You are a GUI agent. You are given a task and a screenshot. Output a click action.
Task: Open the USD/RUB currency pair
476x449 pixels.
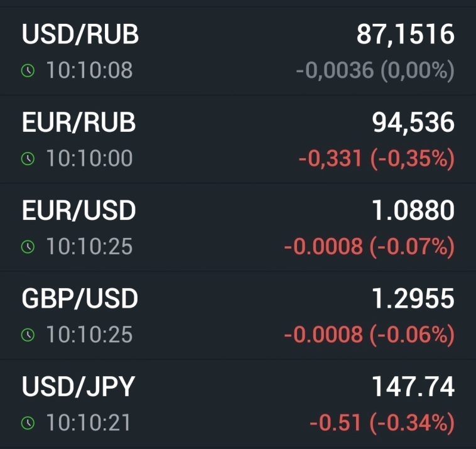point(80,35)
